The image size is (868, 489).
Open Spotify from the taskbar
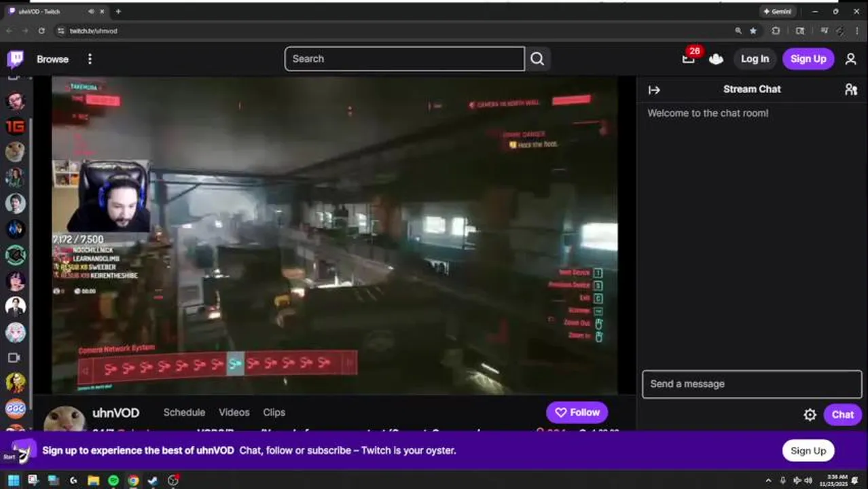113,481
